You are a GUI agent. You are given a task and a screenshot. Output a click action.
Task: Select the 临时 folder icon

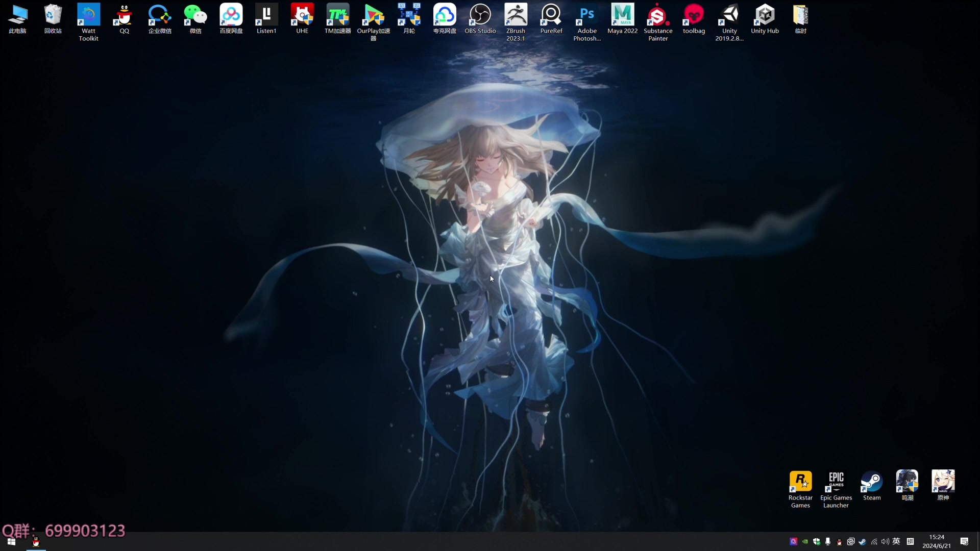(800, 19)
